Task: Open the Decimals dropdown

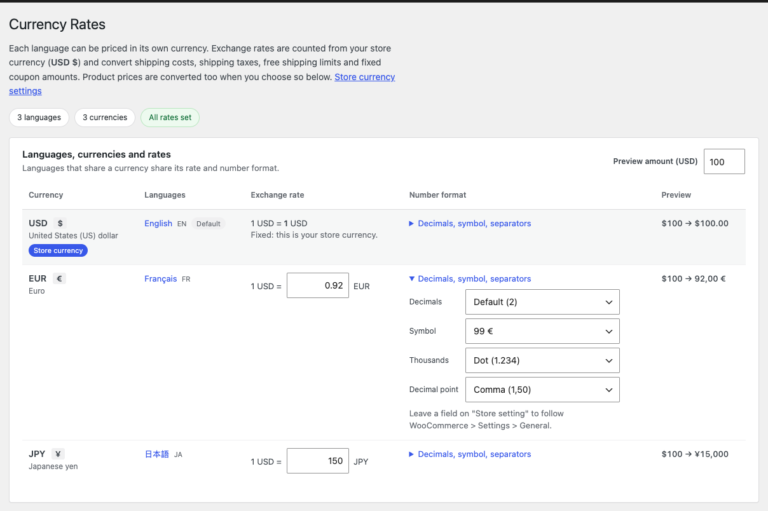Action: coord(542,302)
